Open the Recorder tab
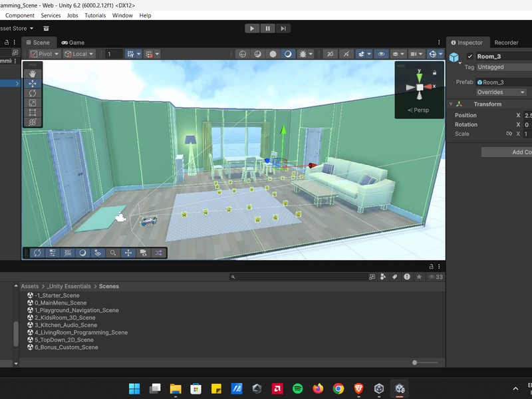Screen dimensions: 532x399 coord(506,43)
